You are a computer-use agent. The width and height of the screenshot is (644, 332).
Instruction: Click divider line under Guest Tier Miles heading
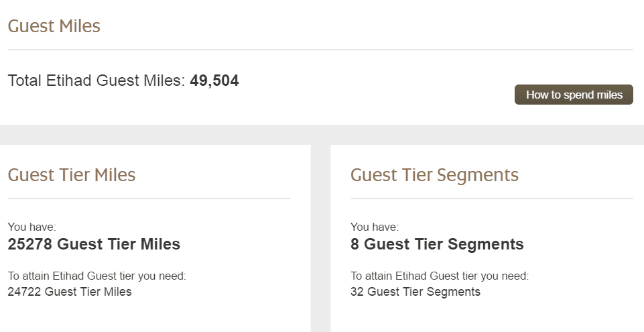coord(149,199)
